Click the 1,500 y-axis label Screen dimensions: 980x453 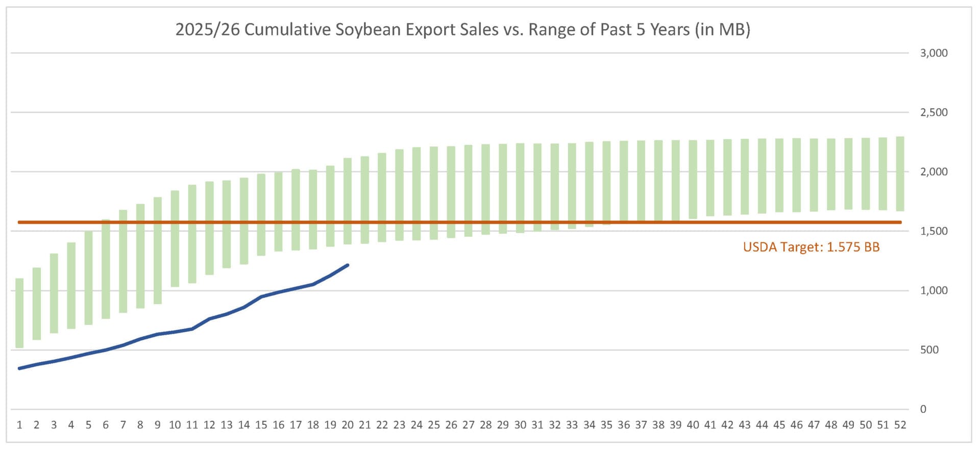pyautogui.click(x=934, y=231)
